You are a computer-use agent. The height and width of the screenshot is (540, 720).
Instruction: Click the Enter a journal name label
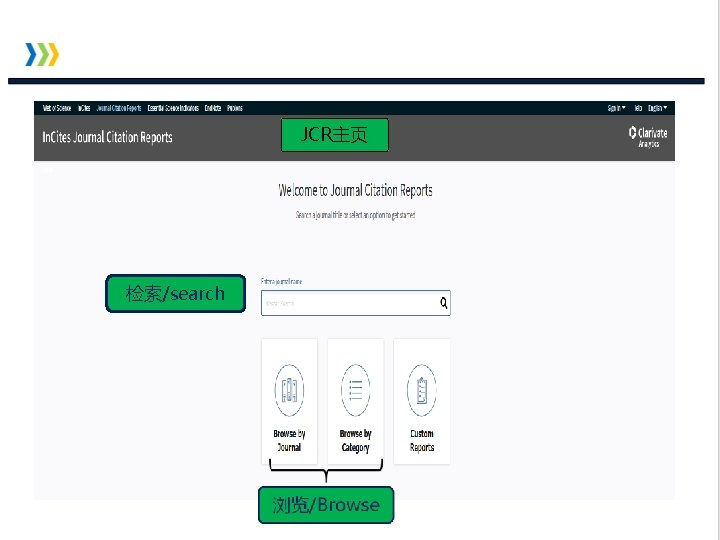[281, 281]
